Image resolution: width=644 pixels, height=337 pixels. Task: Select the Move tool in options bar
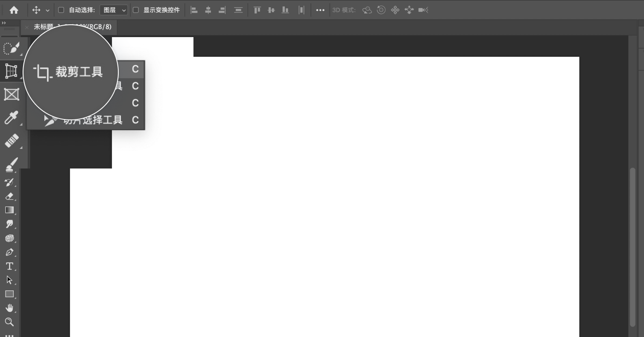click(36, 10)
